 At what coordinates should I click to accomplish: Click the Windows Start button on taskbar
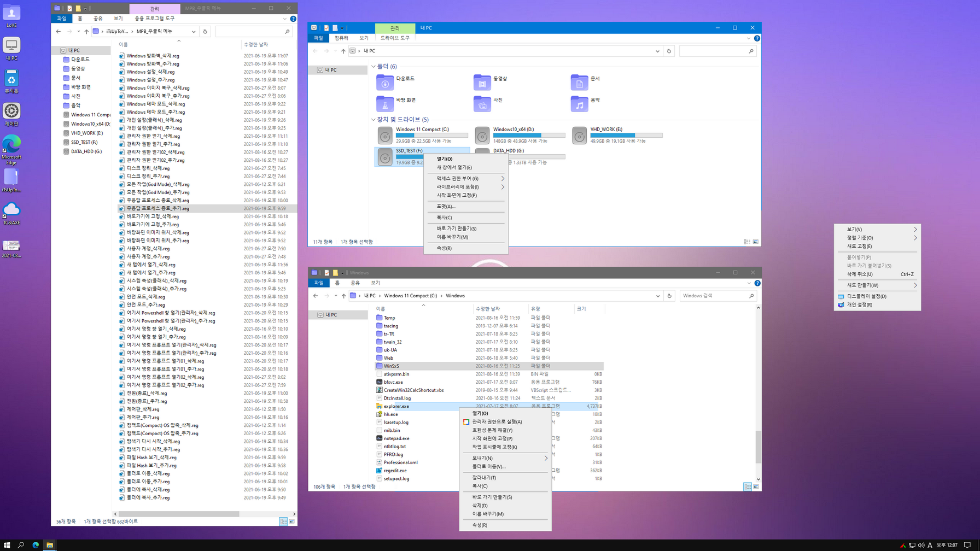7,545
